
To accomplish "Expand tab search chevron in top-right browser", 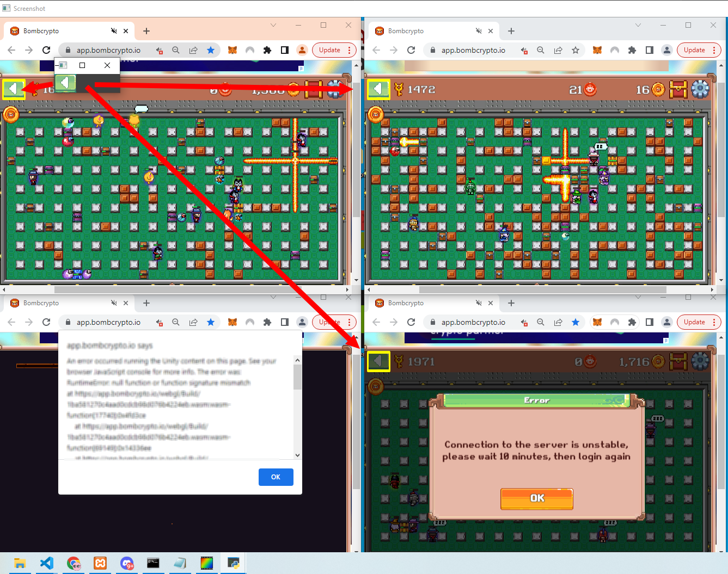I will 638,25.
